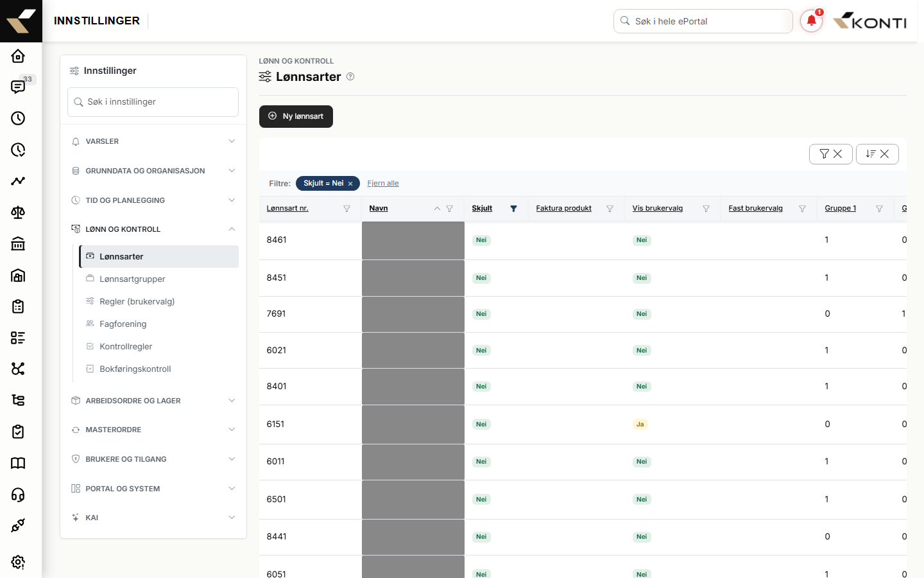This screenshot has width=924, height=578.
Task: Toggle filter on Lønnsart nr. column
Action: (346, 209)
